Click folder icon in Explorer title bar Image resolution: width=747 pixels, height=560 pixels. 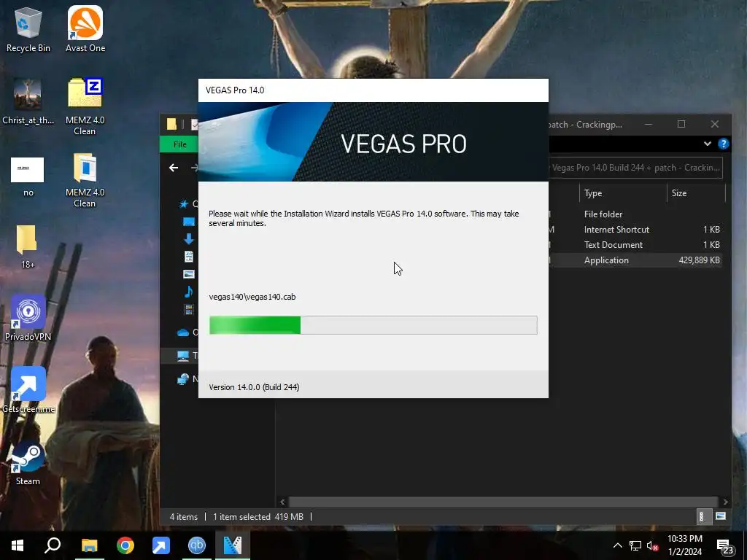click(171, 124)
